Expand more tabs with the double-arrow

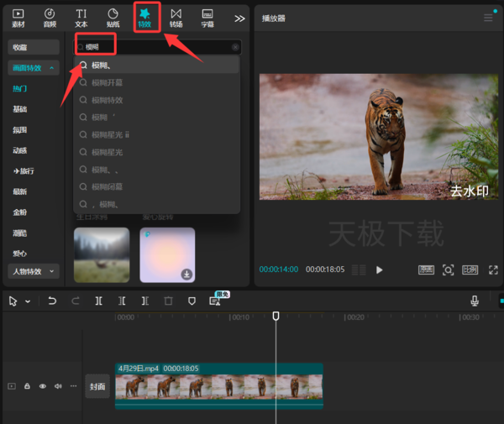[x=239, y=18]
